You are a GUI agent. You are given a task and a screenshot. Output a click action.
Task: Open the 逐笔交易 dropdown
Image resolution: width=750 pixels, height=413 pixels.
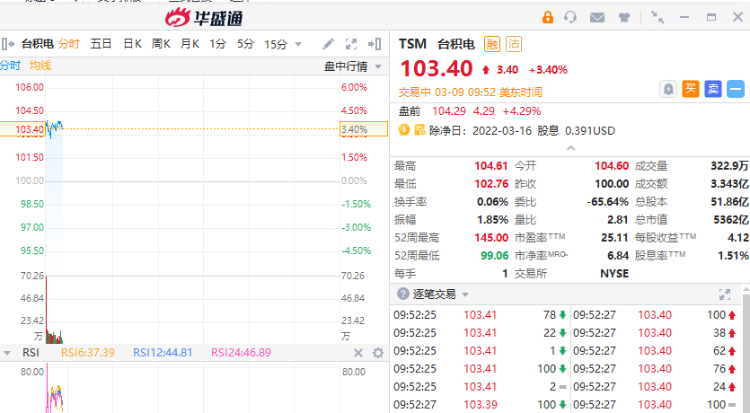click(x=465, y=294)
